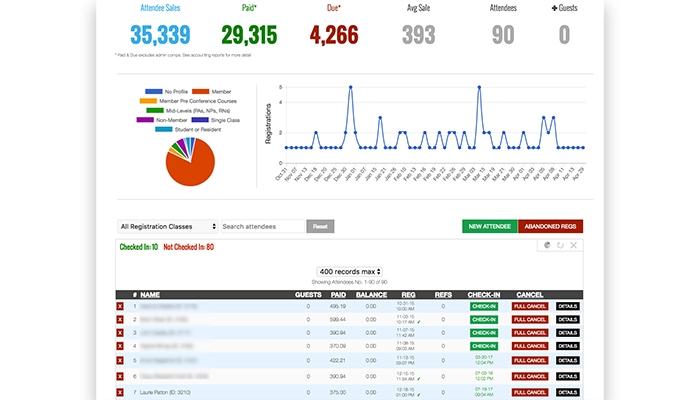The image size is (700, 400).
Task: Check in attendee in row 2
Action: (484, 320)
